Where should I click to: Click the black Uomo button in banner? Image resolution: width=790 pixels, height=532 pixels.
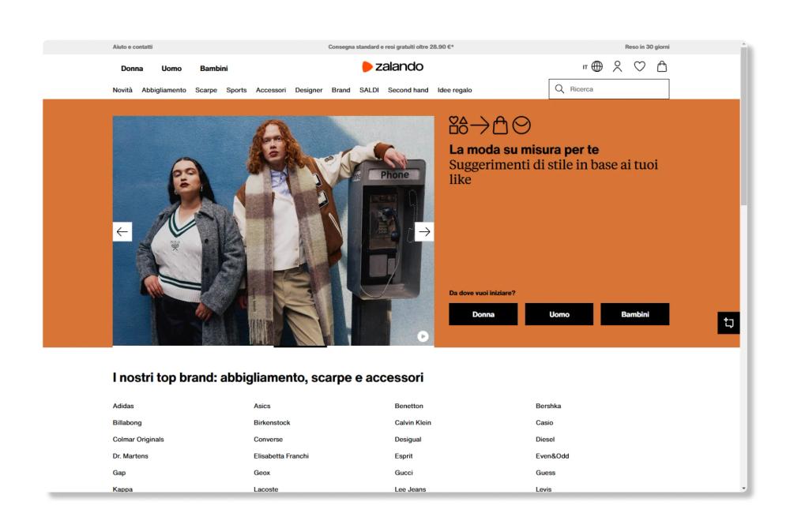(x=559, y=314)
